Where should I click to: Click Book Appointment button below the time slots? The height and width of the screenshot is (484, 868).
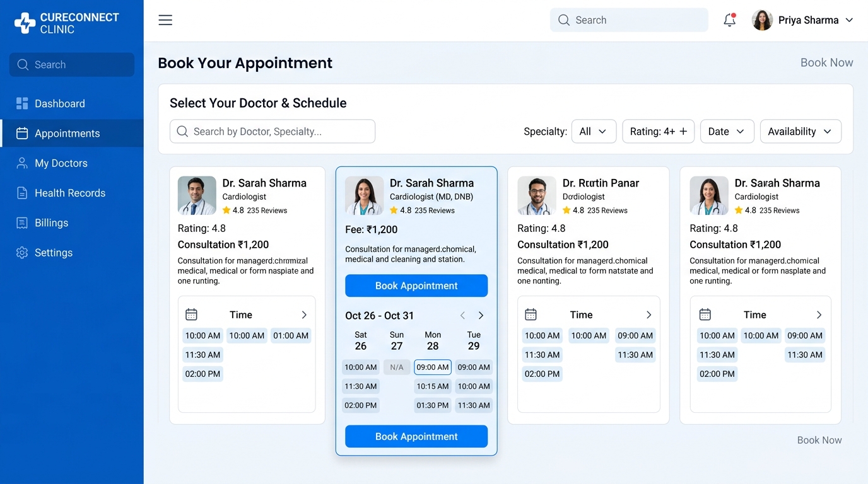[416, 436]
